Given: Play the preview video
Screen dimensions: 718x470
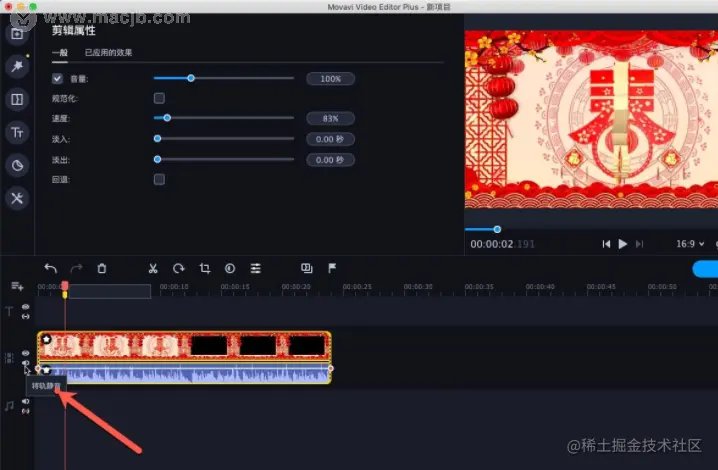Looking at the screenshot, I should 623,244.
